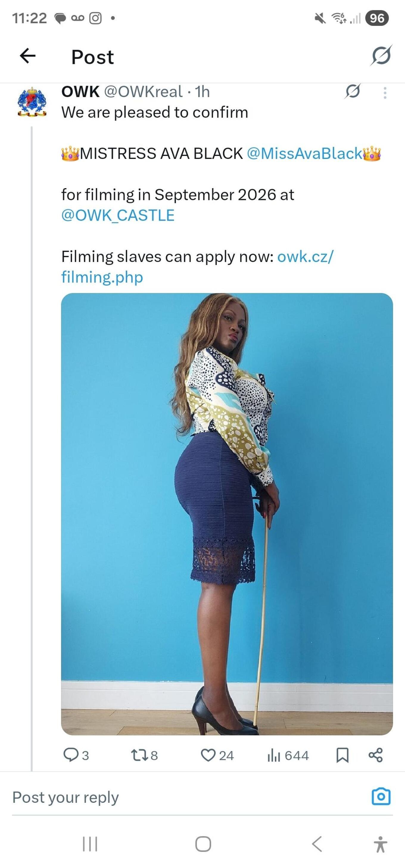
Task: Tap the reply comment icon
Action: pyautogui.click(x=71, y=755)
